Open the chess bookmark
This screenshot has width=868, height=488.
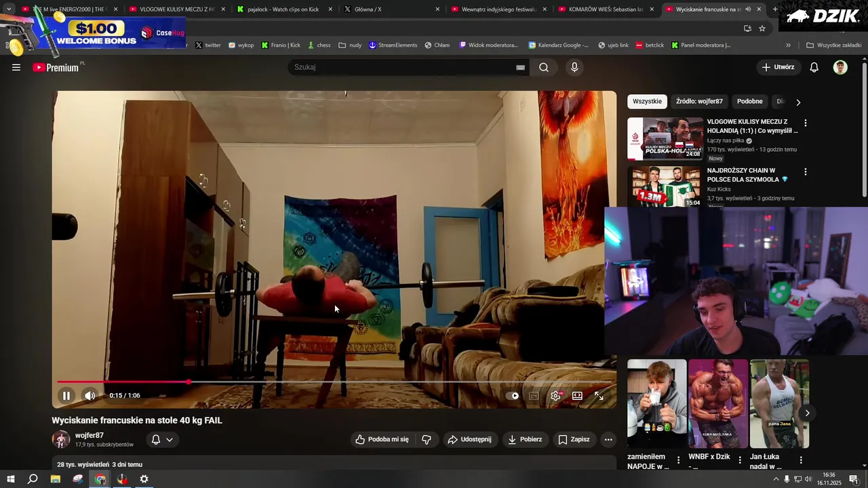point(319,45)
